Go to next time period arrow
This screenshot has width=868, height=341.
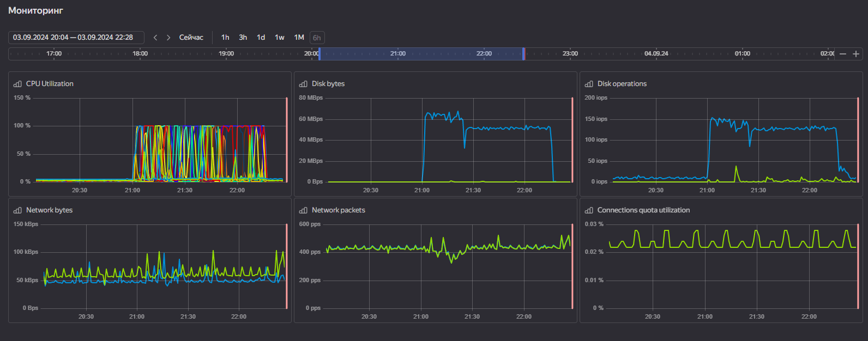[168, 38]
